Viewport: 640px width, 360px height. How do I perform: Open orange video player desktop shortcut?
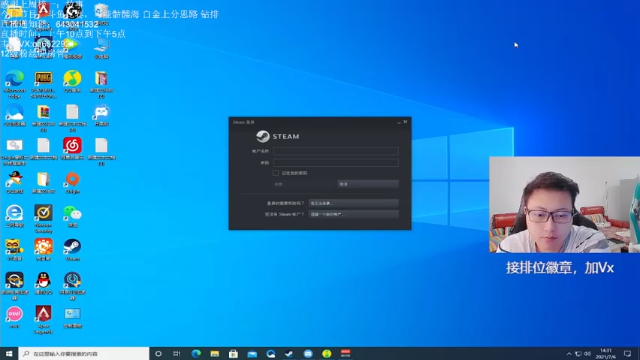[x=44, y=250]
